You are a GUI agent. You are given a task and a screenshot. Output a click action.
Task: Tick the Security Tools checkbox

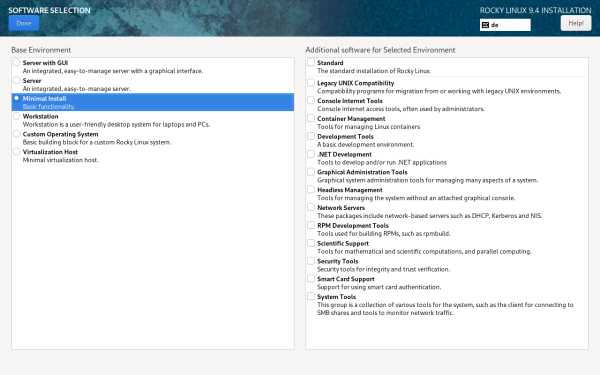point(311,261)
